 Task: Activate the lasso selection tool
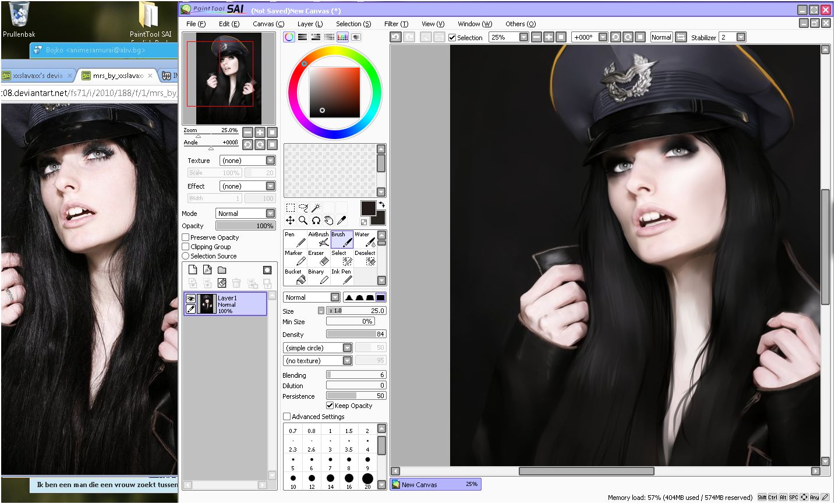click(303, 208)
